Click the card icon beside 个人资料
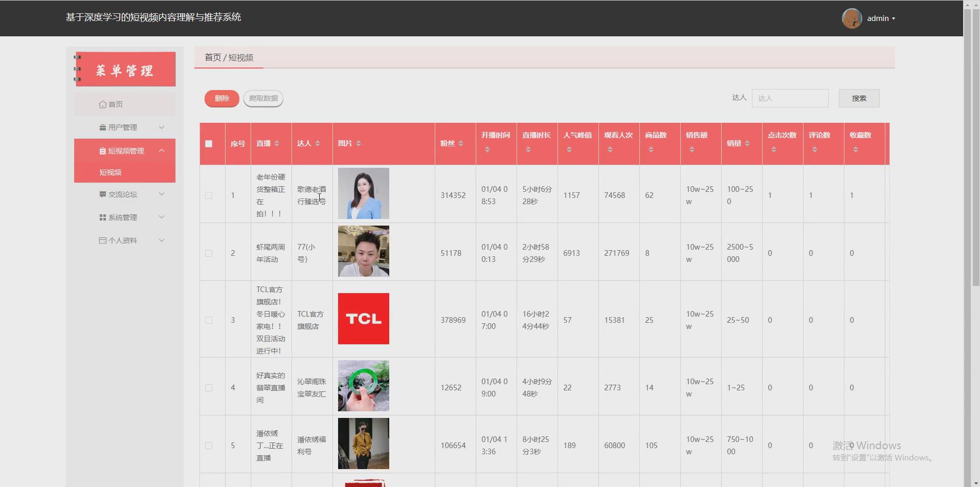The width and height of the screenshot is (980, 487). (x=103, y=240)
